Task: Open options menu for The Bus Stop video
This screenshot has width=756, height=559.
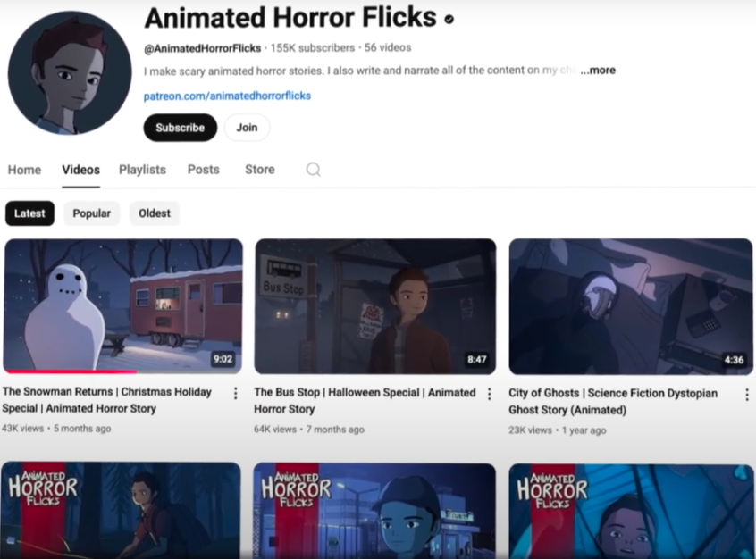Action: coord(489,394)
